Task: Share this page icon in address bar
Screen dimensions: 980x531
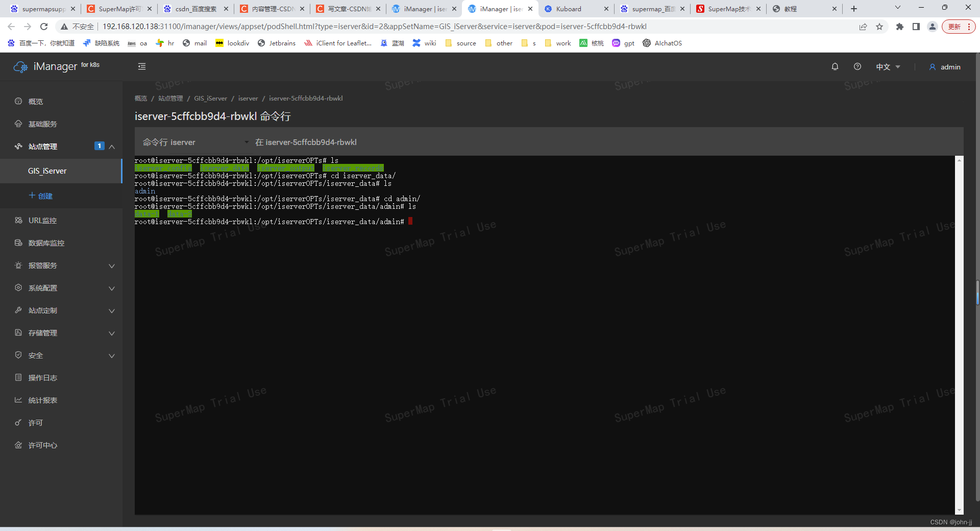Action: (x=863, y=27)
